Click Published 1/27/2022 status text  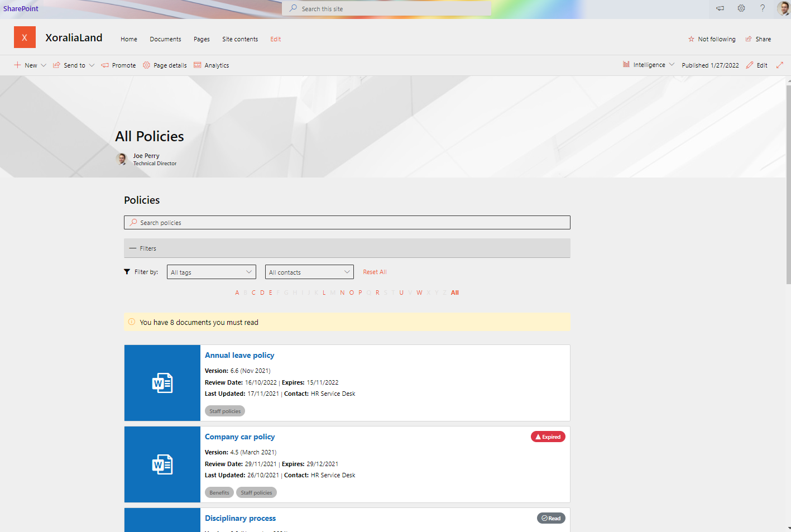(710, 65)
